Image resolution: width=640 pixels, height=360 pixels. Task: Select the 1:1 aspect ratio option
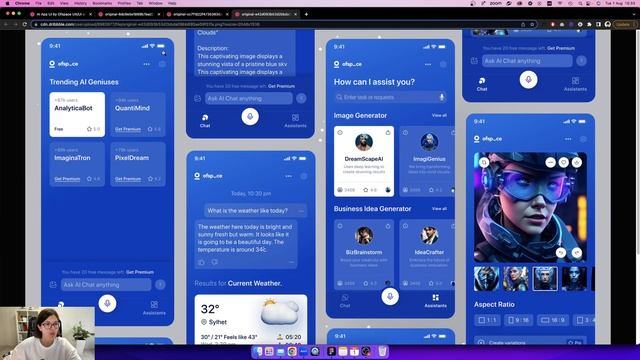click(487, 320)
